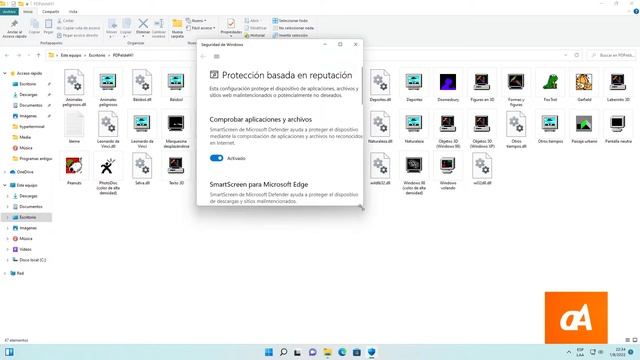Click Anclar al Acceso rápido pin icon
Screen dimensions: 640x360
(14, 24)
